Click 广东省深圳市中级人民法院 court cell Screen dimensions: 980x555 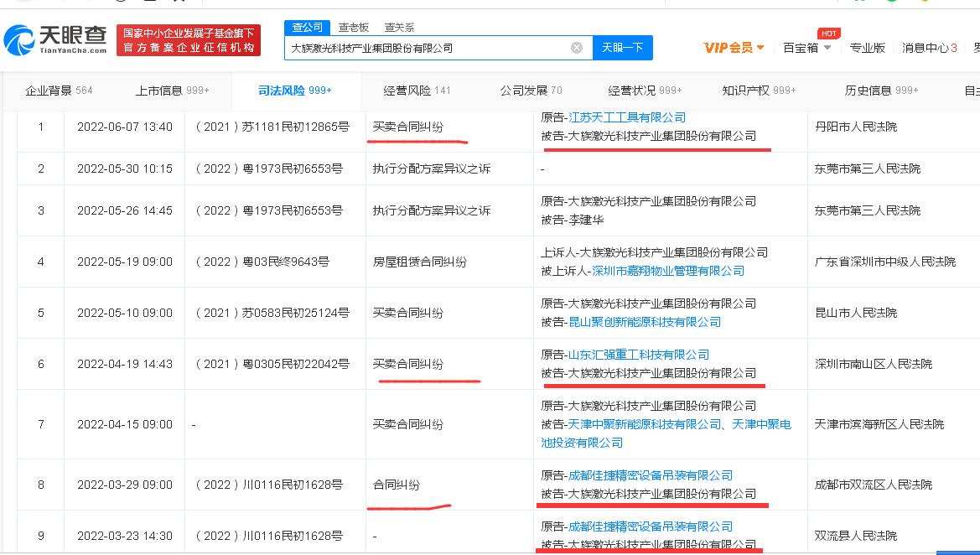coord(885,262)
